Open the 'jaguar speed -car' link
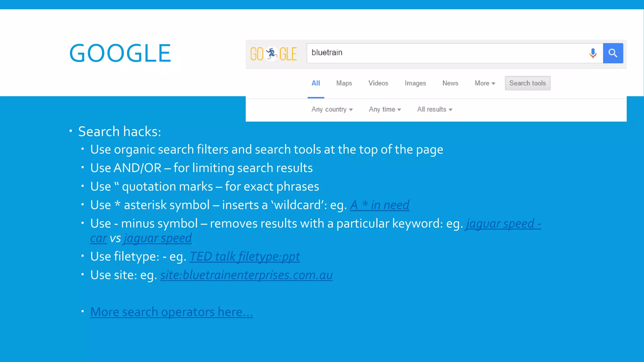 tap(503, 224)
